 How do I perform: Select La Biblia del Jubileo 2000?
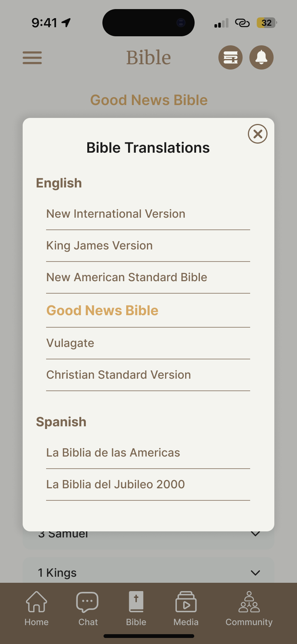click(116, 485)
